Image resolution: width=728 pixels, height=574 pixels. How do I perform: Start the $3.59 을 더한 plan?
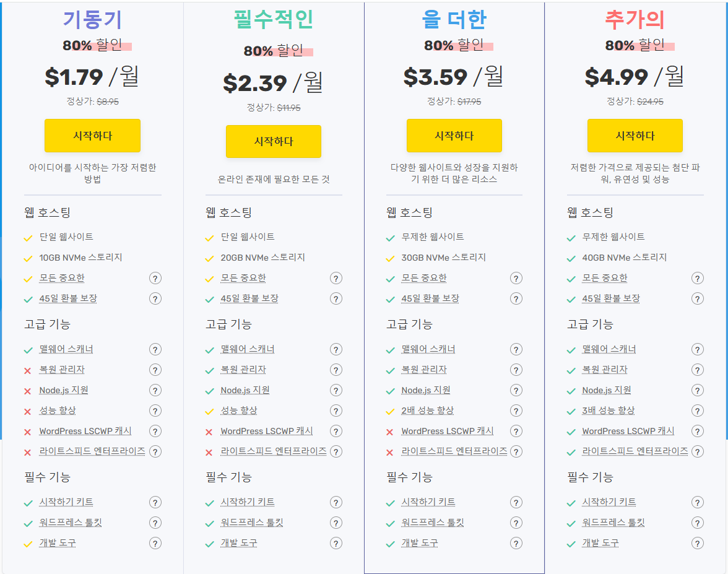(x=454, y=136)
